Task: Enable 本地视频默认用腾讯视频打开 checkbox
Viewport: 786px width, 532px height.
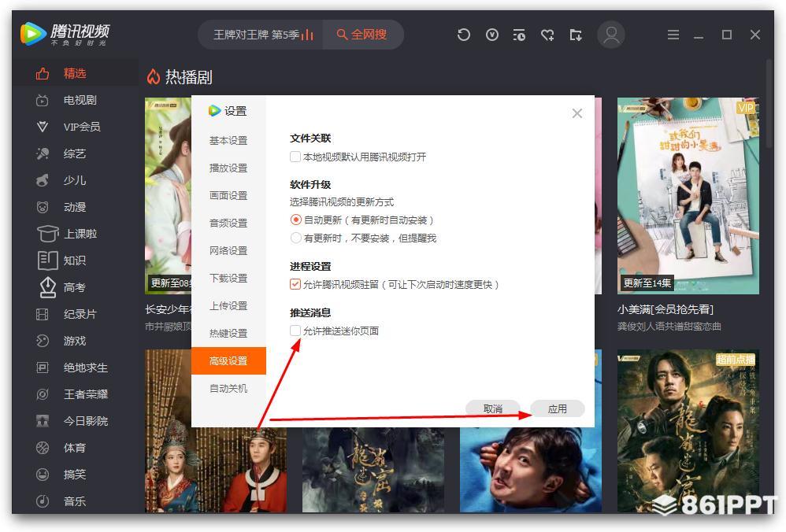Action: point(295,157)
